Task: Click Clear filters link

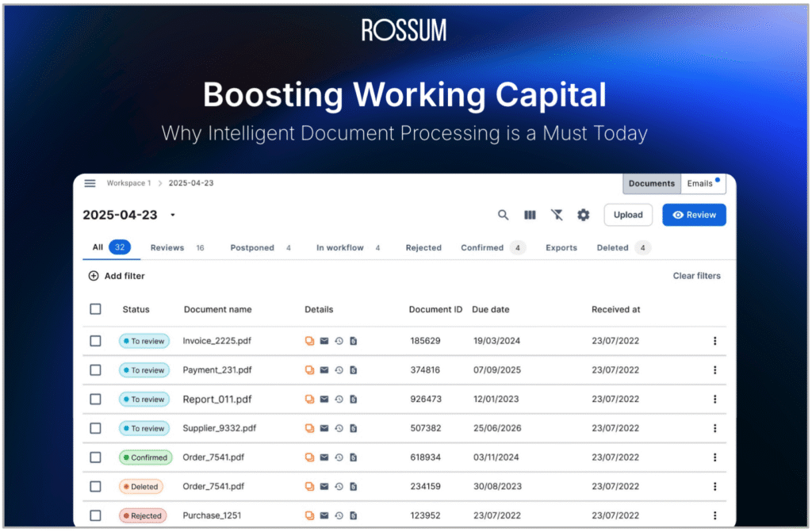Action: pyautogui.click(x=697, y=276)
